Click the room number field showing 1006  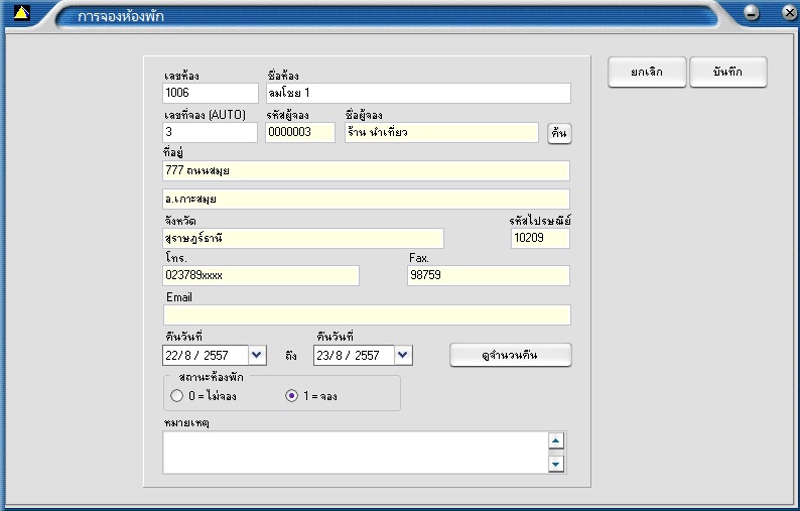point(210,93)
